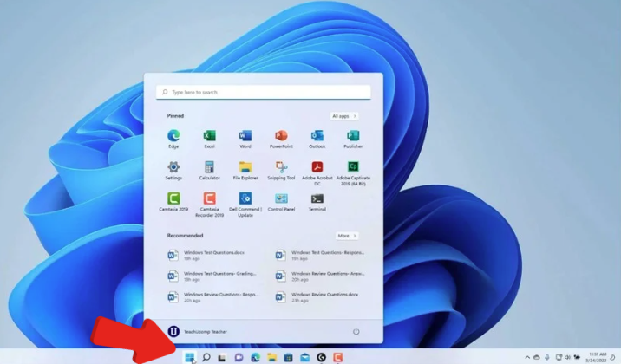Launch Camtasia 2019 from pinned apps
Viewport: 621px width, 364px height.
(x=173, y=199)
